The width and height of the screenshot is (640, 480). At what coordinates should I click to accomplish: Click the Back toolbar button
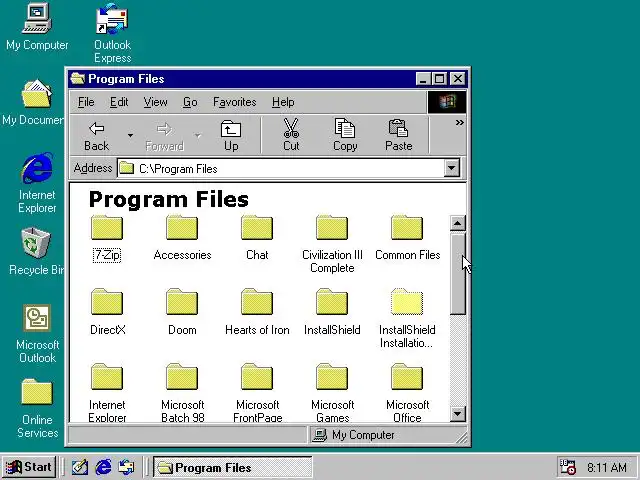(x=97, y=136)
